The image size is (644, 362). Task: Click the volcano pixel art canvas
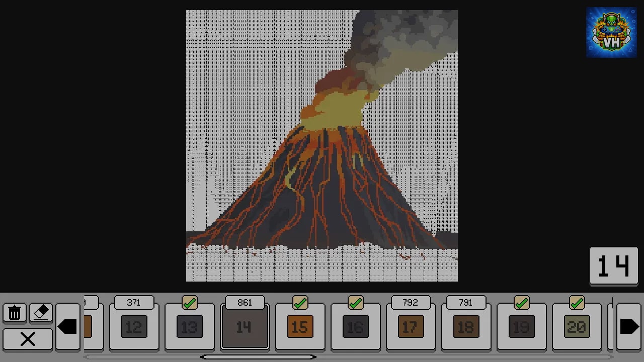322,146
